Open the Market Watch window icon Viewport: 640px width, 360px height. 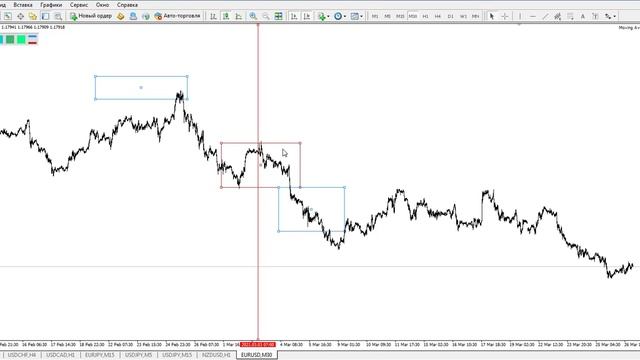(x=8, y=16)
